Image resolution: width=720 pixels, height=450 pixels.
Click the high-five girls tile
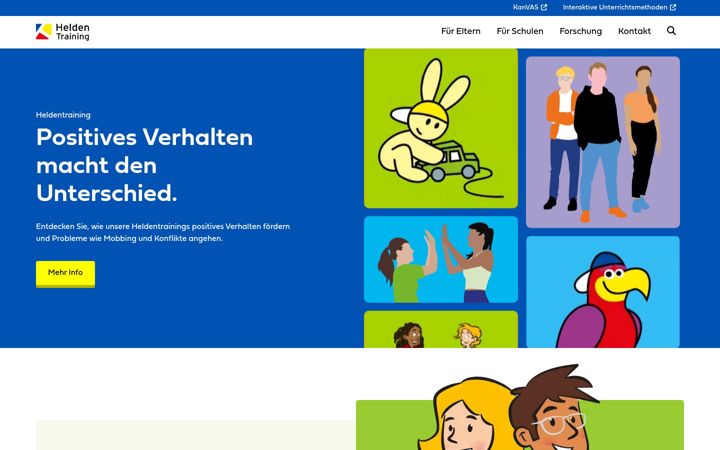point(441,259)
